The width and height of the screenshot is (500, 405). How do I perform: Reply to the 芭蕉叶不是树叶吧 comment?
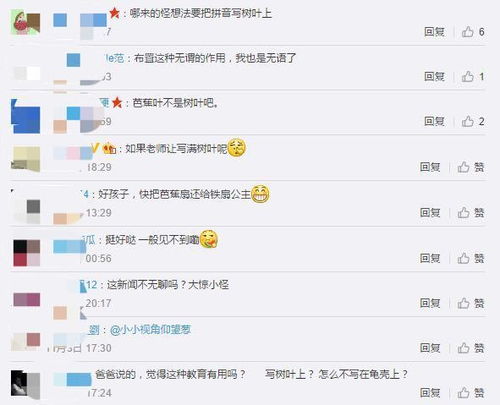click(x=434, y=121)
